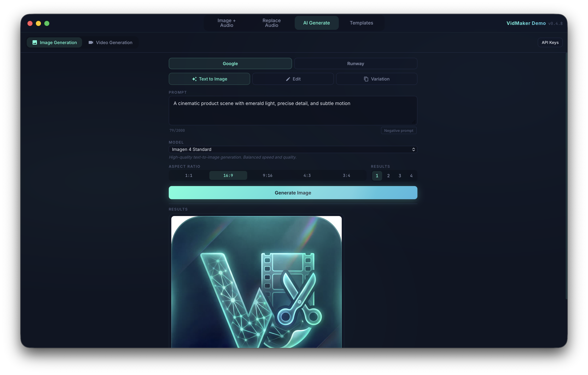Click the vertical scrollbar on right
This screenshot has height=375, width=588.
tap(566, 176)
